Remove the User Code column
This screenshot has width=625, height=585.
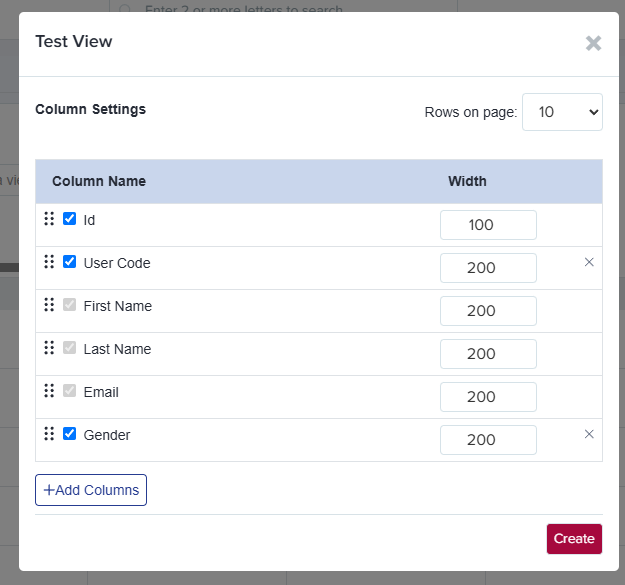coord(589,262)
